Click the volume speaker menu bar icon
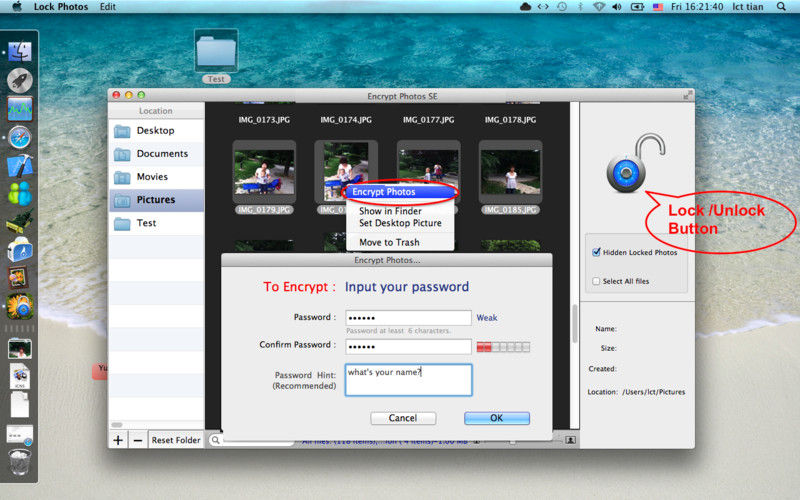The image size is (800, 500). click(617, 7)
